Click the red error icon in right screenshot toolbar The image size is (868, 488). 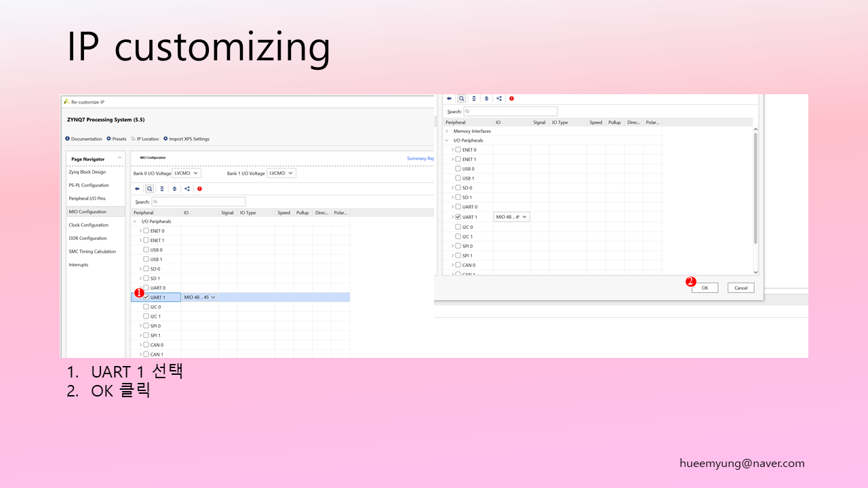511,98
